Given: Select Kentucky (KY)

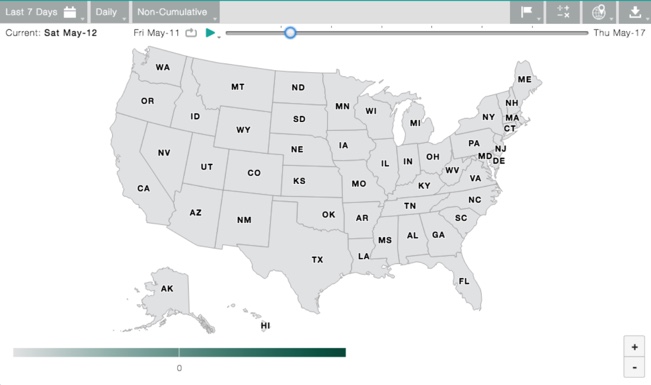Looking at the screenshot, I should [x=424, y=185].
